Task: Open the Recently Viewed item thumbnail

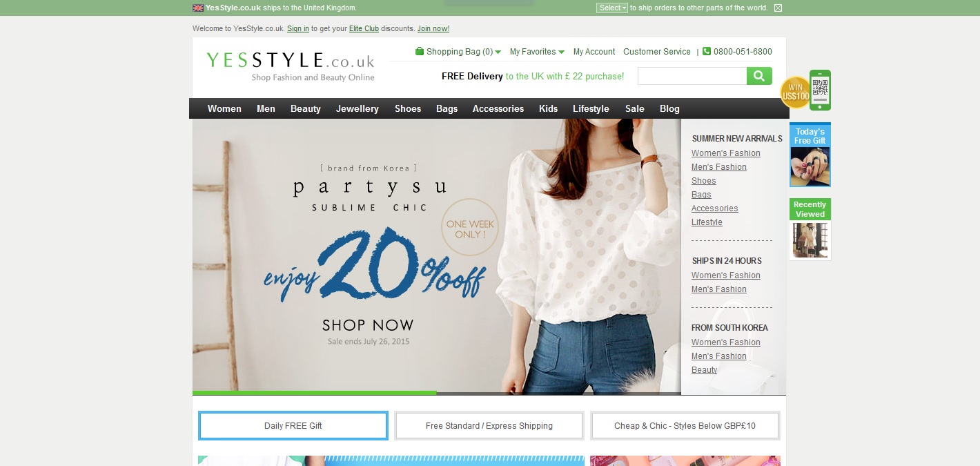Action: 810,240
